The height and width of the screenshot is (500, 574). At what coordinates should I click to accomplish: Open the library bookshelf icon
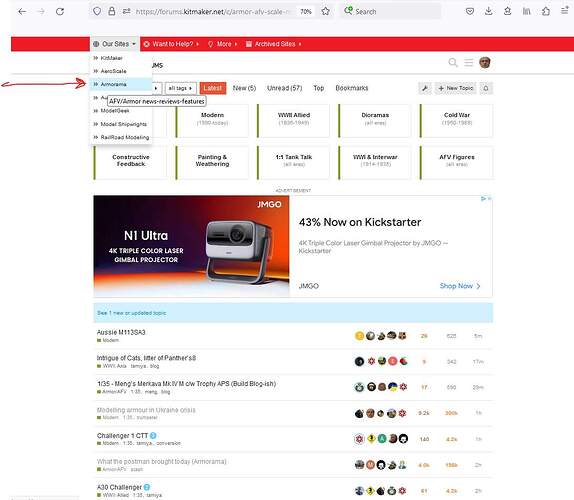click(x=526, y=11)
